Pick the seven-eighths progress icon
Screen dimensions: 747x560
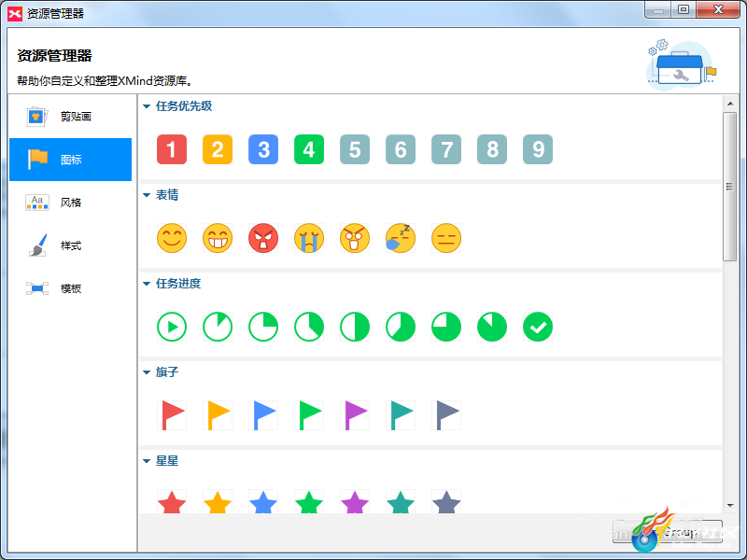pos(492,327)
